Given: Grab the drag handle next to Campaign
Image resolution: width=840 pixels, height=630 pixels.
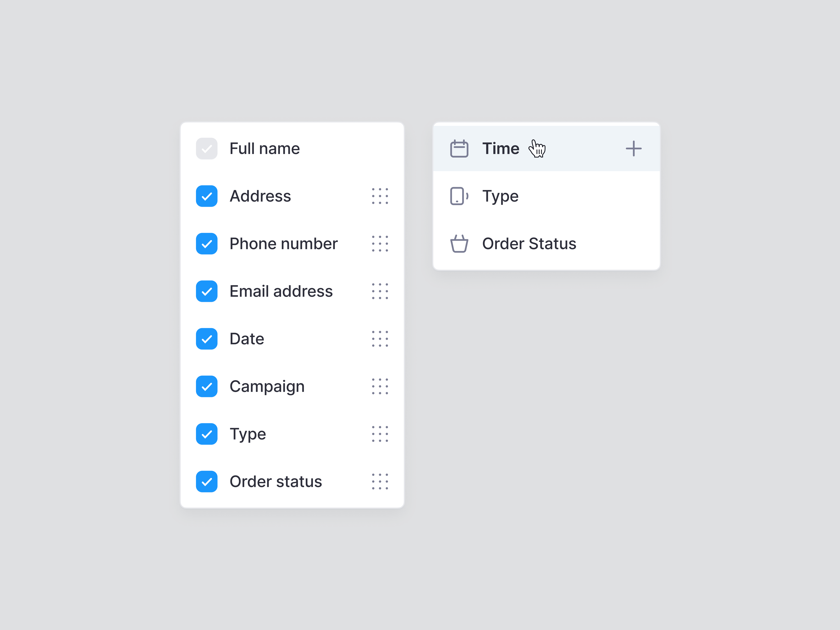Looking at the screenshot, I should [x=380, y=386].
